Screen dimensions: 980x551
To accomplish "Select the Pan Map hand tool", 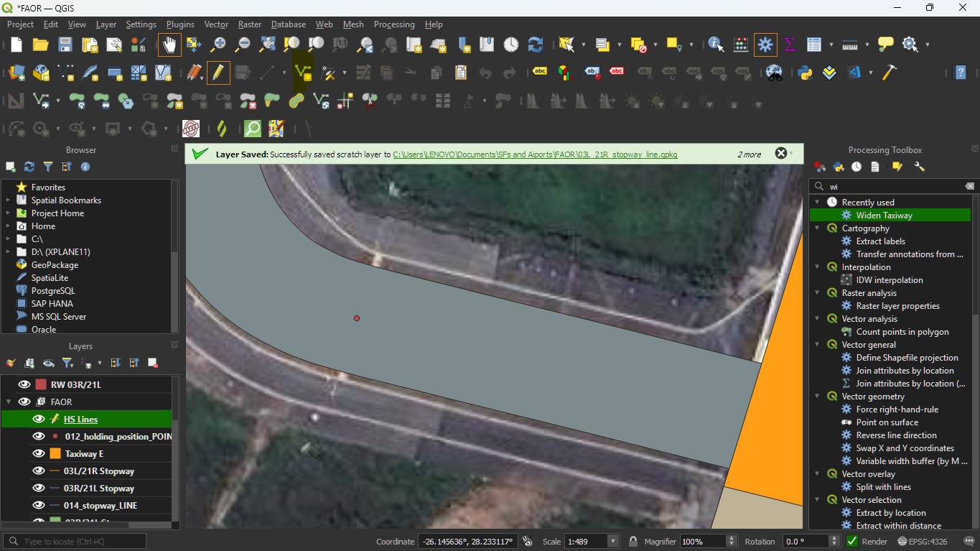I will (169, 45).
